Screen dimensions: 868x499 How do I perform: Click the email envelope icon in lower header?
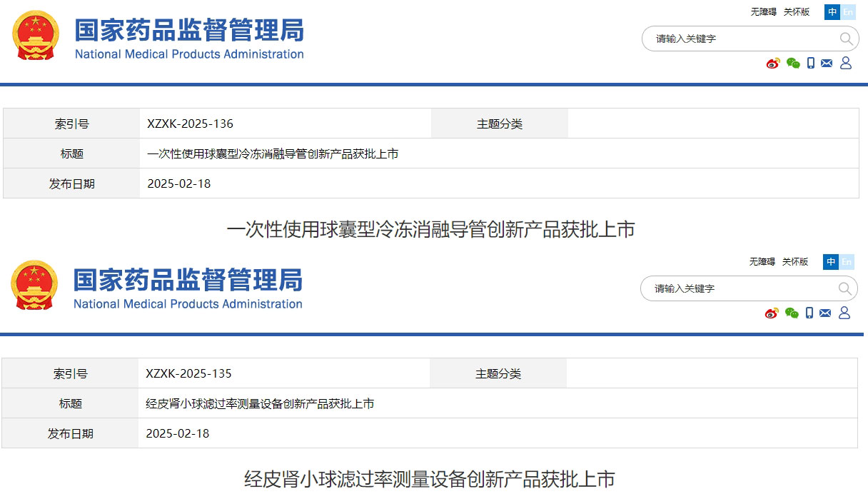tap(825, 313)
